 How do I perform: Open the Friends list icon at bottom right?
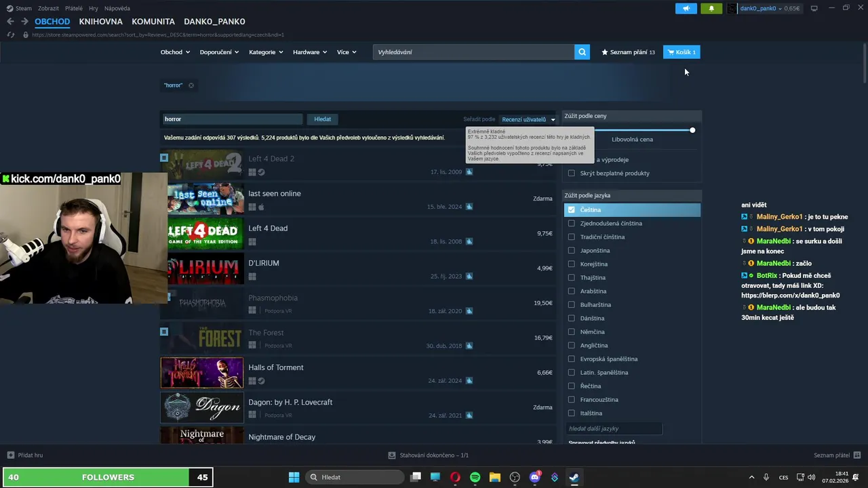click(856, 455)
